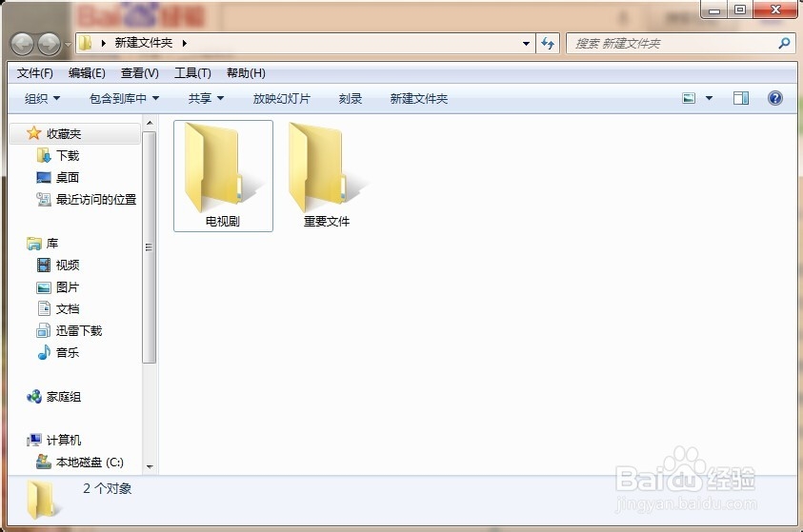Open the 组织 dropdown
Image resolution: width=803 pixels, height=532 pixels.
coord(42,98)
